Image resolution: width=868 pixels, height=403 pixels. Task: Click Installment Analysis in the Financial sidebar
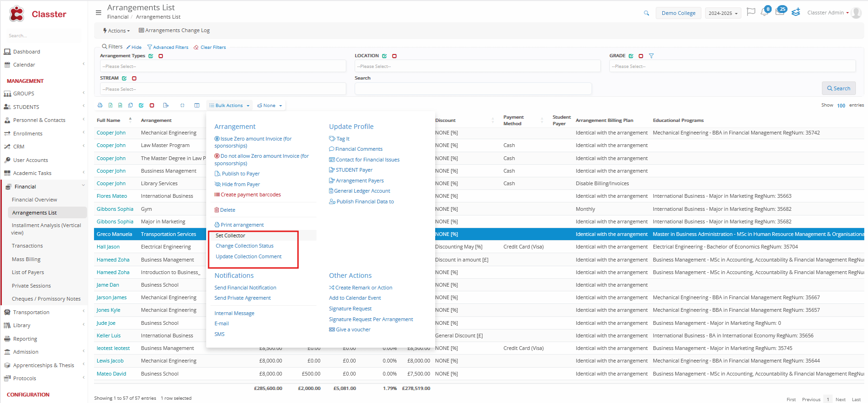(x=46, y=229)
